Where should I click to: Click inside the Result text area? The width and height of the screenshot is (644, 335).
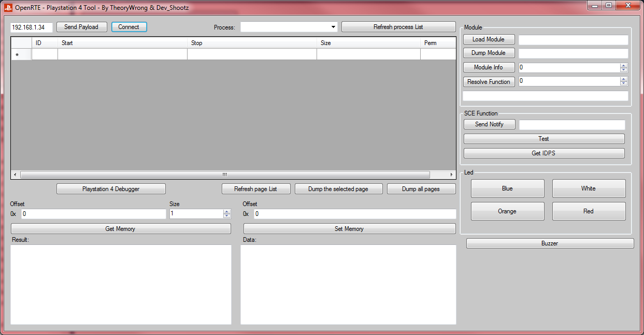[121, 285]
